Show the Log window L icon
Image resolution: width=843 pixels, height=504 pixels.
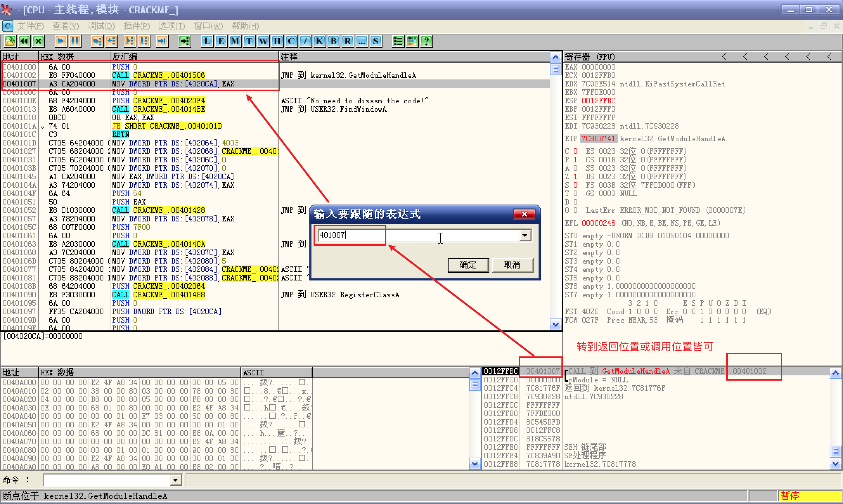207,41
